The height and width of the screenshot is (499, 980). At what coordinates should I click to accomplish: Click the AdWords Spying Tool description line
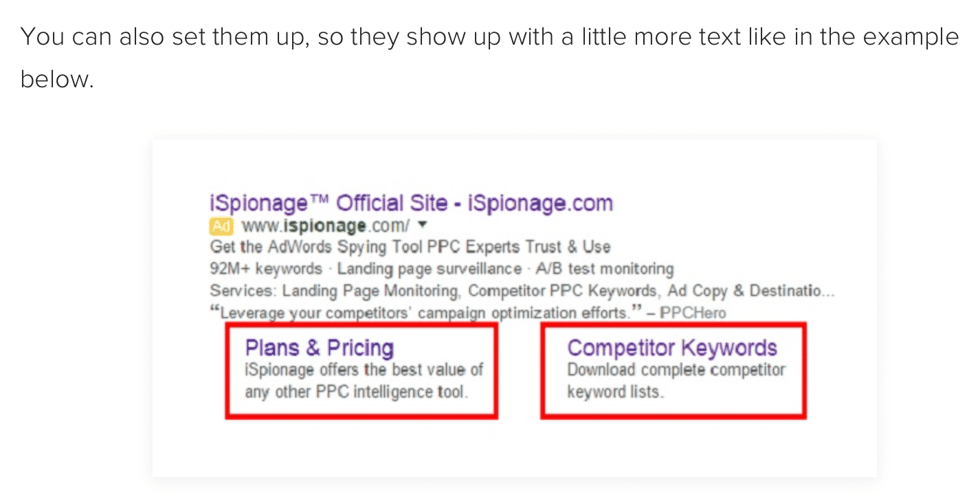pyautogui.click(x=410, y=247)
